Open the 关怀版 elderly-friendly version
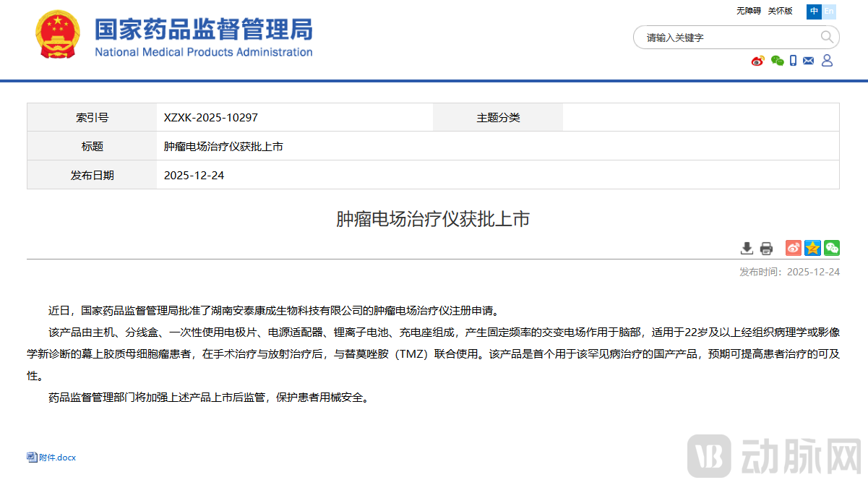Screen dimensions: 868x485 coord(780,12)
